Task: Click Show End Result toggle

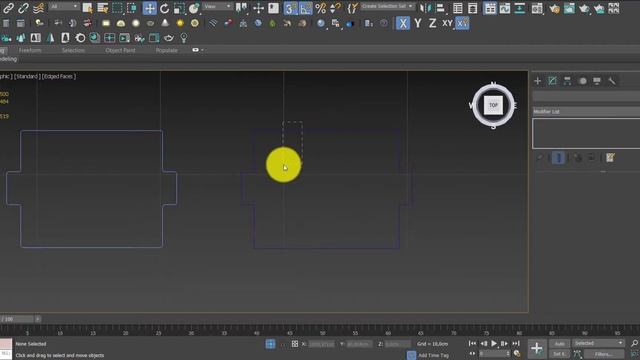Action: tap(558, 158)
